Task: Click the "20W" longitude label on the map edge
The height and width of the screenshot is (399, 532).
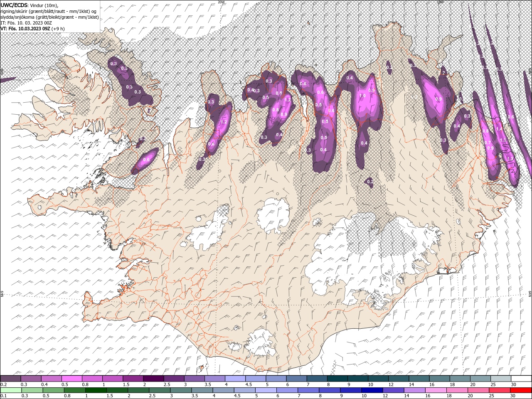Action: tap(221, 2)
